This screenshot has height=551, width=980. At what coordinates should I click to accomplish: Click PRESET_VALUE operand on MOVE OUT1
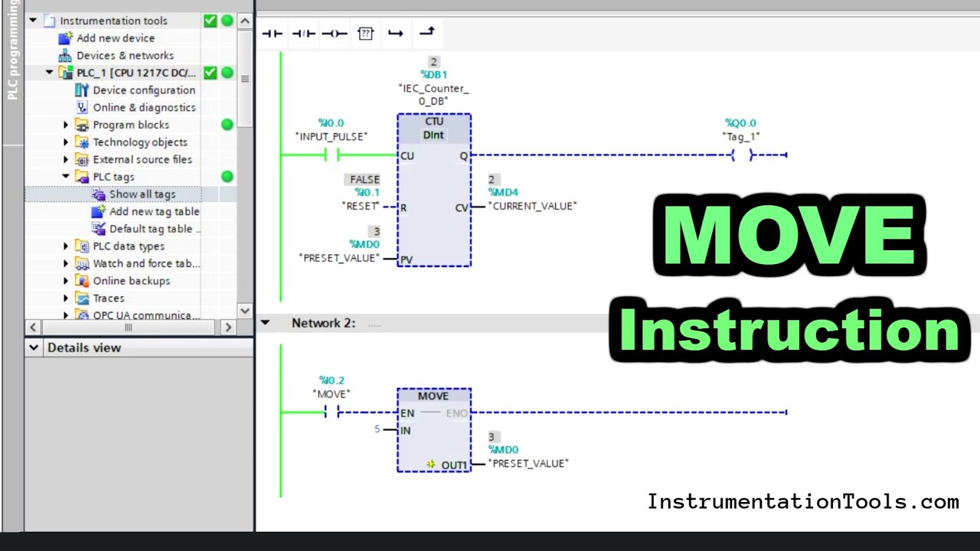click(x=528, y=464)
